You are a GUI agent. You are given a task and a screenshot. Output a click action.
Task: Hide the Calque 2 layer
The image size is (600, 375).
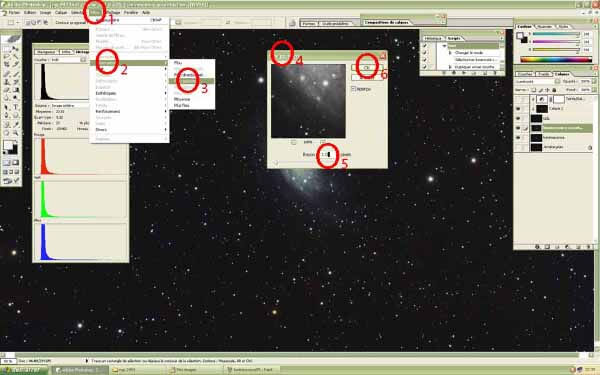tap(518, 109)
